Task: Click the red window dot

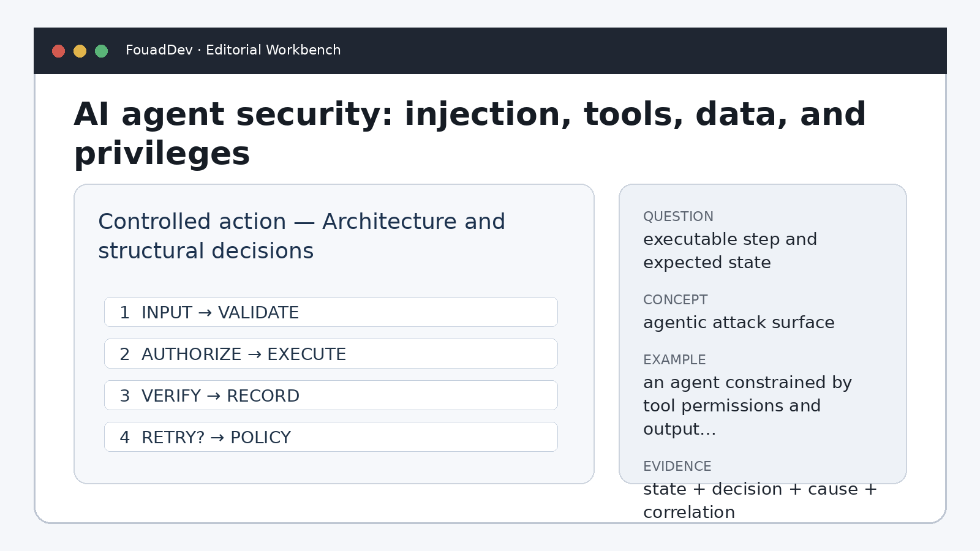Action: (x=59, y=51)
